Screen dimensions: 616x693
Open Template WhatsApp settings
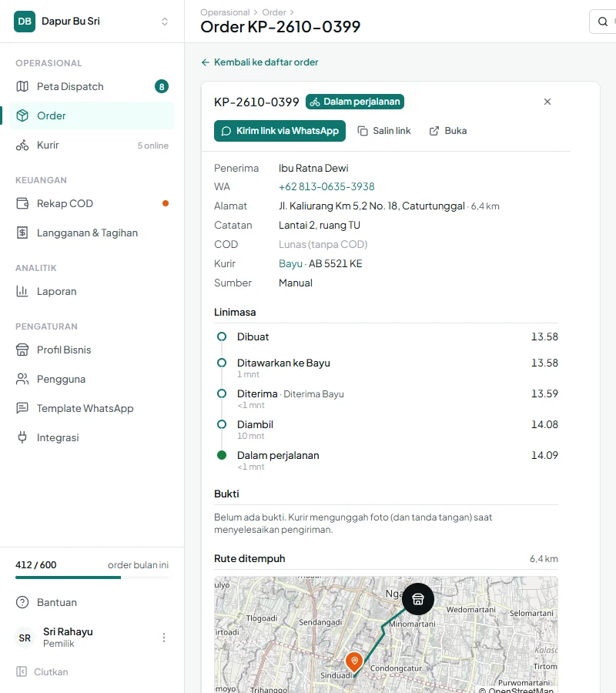click(x=92, y=408)
